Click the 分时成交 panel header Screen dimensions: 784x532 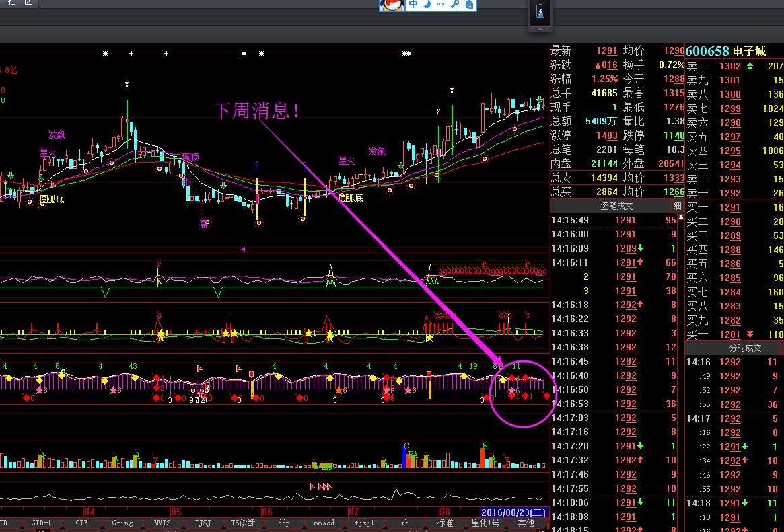click(x=745, y=348)
